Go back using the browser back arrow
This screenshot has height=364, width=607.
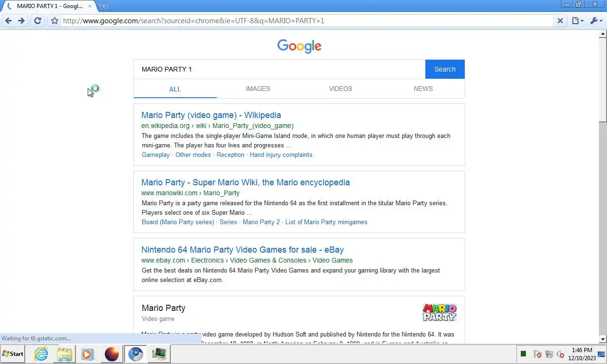8,21
